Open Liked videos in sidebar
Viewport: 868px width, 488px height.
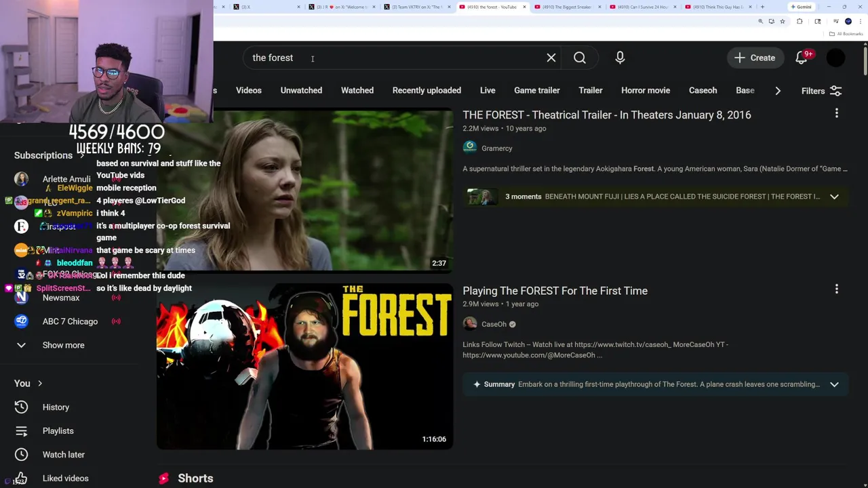point(65,479)
